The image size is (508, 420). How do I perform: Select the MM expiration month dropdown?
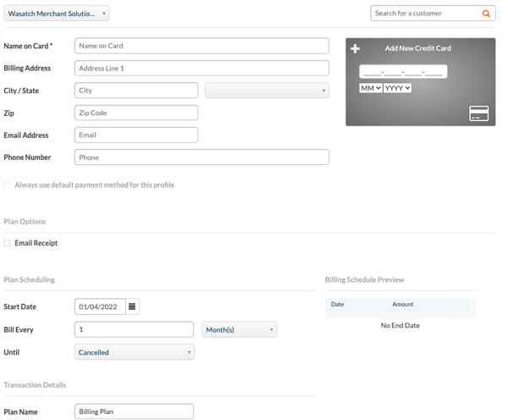pos(371,88)
